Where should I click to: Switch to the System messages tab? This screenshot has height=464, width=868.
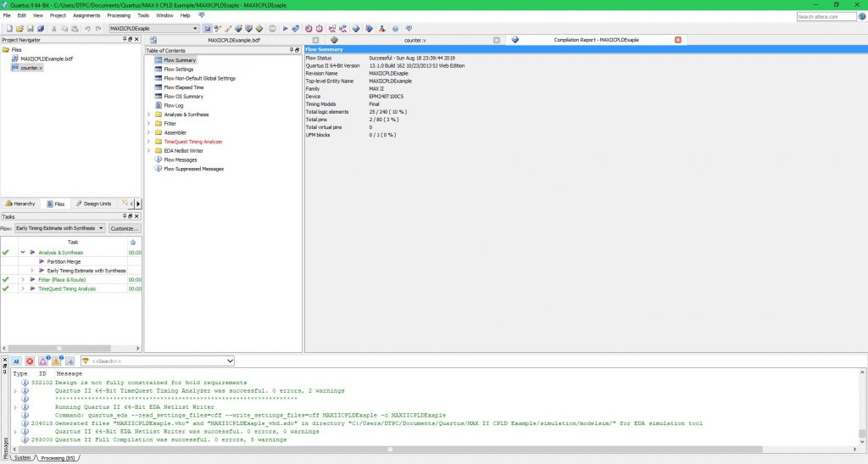(22, 458)
